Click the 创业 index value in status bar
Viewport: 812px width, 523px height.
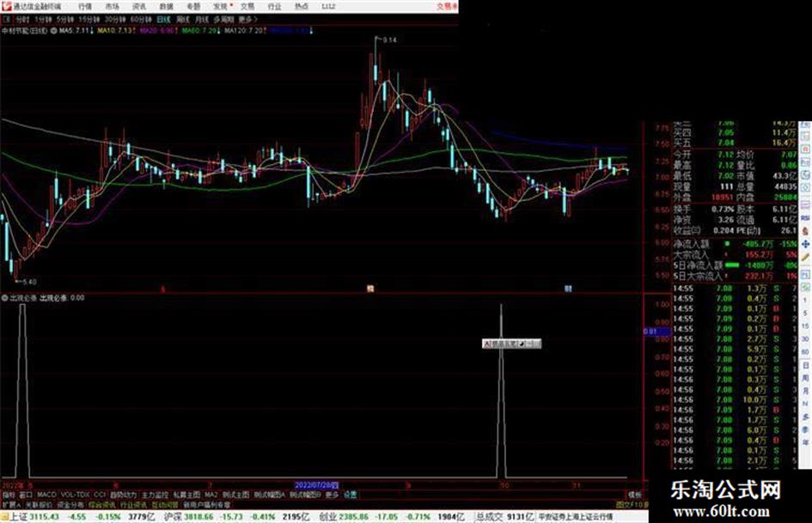pyautogui.click(x=355, y=516)
